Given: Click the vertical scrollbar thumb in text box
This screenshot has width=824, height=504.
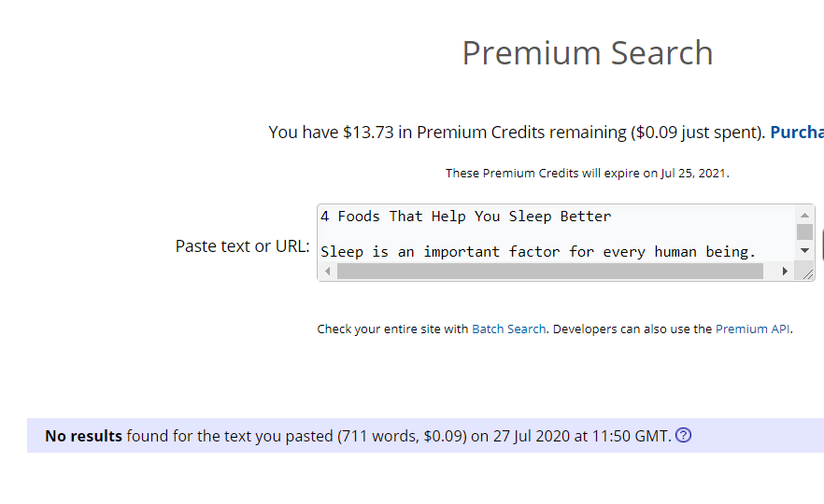Looking at the screenshot, I should [804, 231].
